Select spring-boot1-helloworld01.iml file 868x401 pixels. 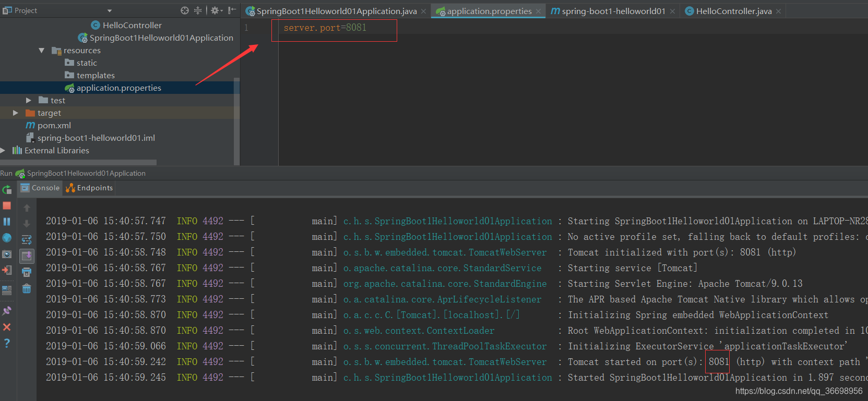91,138
